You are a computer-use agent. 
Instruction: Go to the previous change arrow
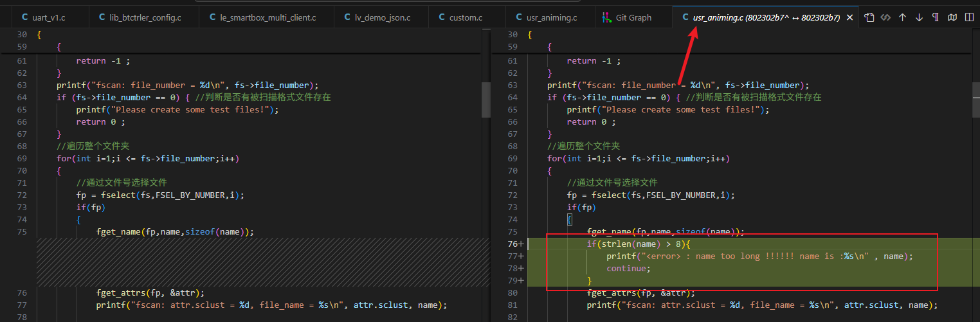pos(902,17)
